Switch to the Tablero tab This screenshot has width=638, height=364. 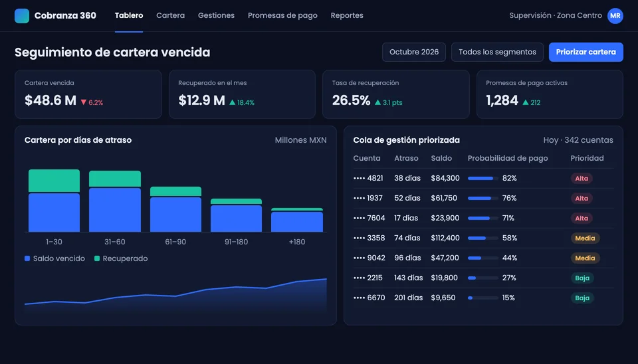(129, 15)
